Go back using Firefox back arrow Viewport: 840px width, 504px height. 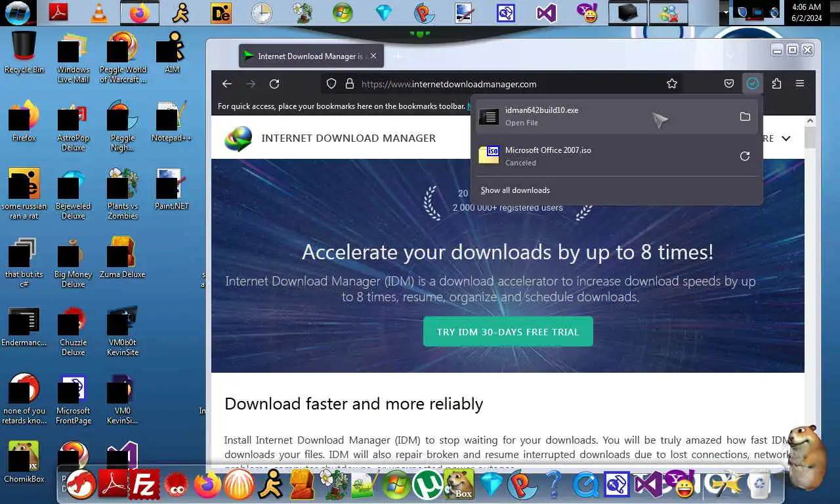click(x=227, y=83)
